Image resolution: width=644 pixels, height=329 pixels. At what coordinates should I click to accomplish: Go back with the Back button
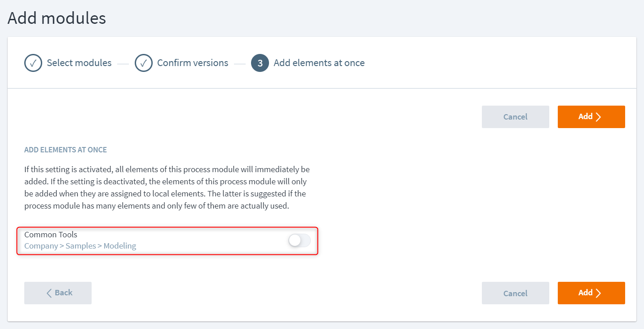(x=58, y=293)
